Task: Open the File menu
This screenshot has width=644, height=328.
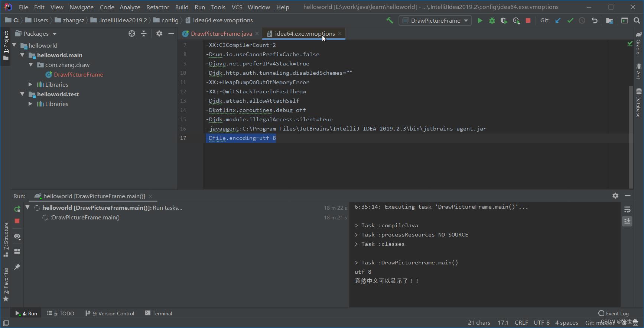Action: (23, 7)
